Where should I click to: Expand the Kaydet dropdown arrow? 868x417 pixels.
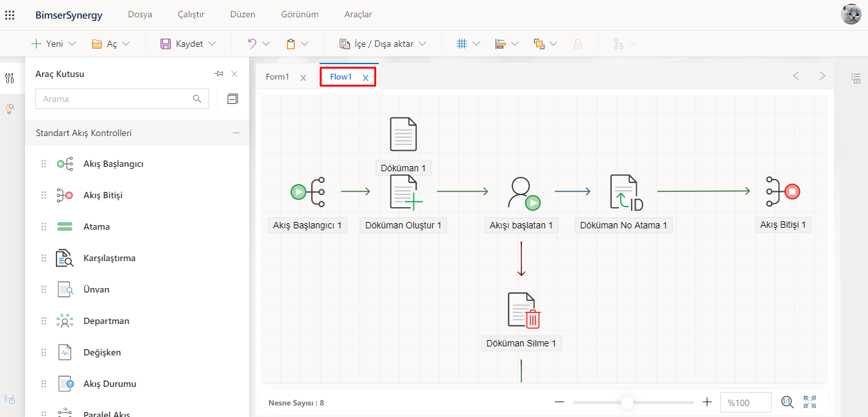click(213, 44)
